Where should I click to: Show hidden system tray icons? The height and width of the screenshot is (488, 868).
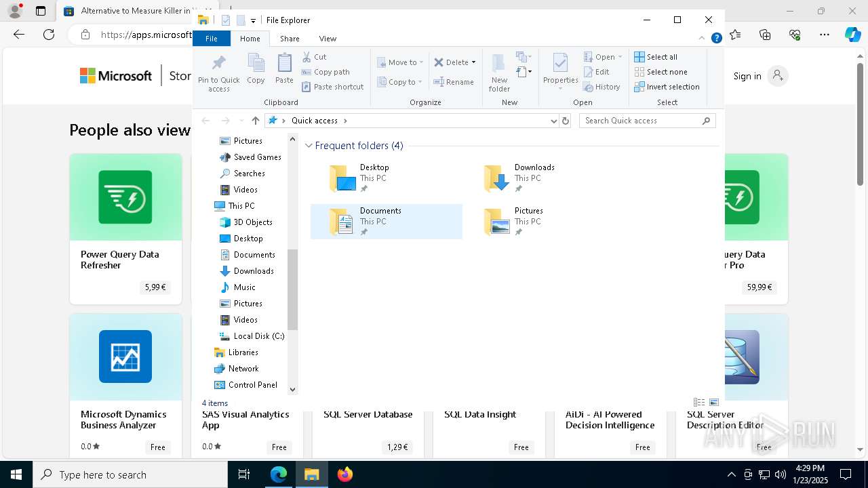pyautogui.click(x=731, y=474)
